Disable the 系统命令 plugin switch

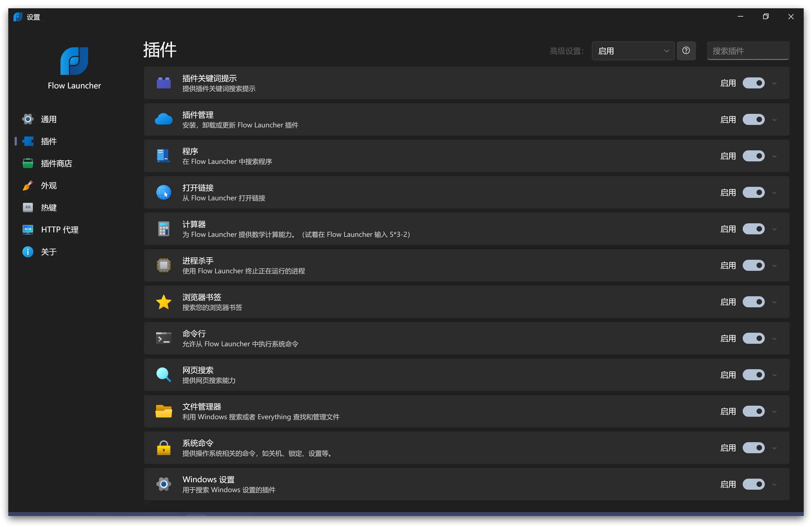click(753, 447)
